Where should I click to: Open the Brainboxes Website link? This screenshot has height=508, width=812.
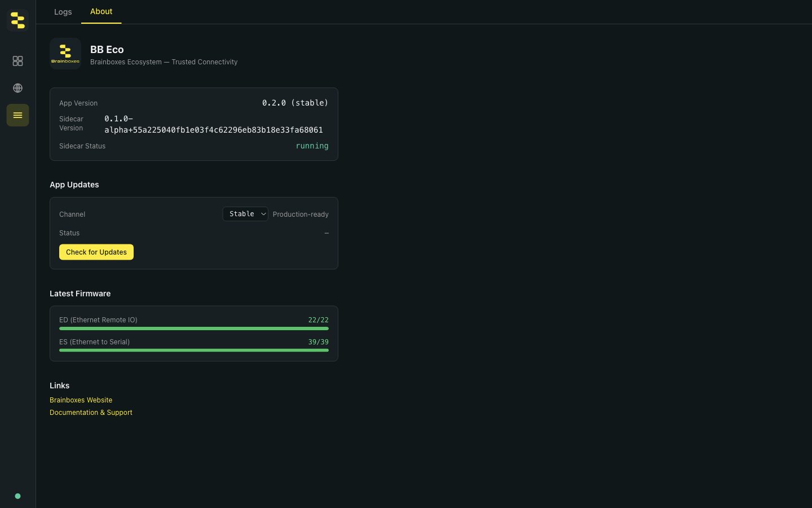click(x=81, y=400)
